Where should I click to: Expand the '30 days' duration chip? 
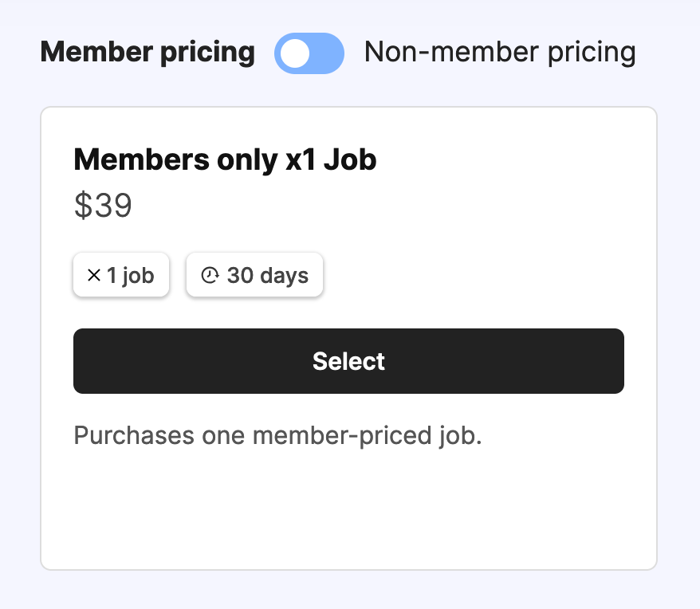[254, 275]
